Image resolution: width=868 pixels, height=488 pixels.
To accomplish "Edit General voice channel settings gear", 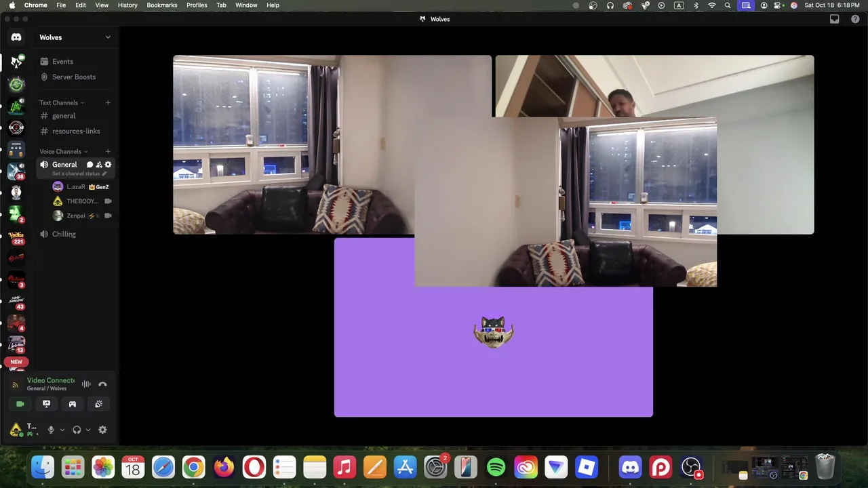I will [x=108, y=165].
